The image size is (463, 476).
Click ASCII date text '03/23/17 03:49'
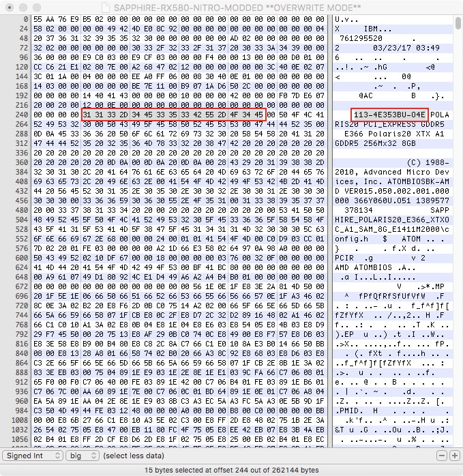(406, 48)
